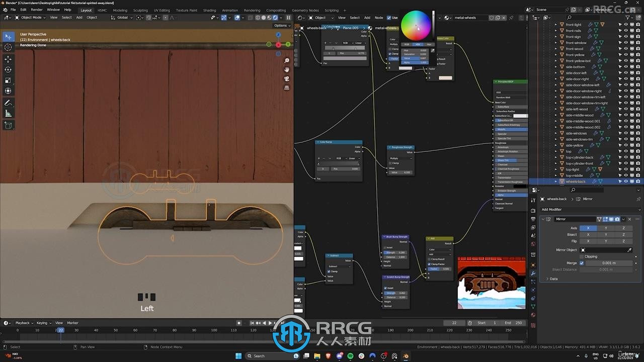Enable the Clipping checkbox in Mirror modifier

point(582,256)
